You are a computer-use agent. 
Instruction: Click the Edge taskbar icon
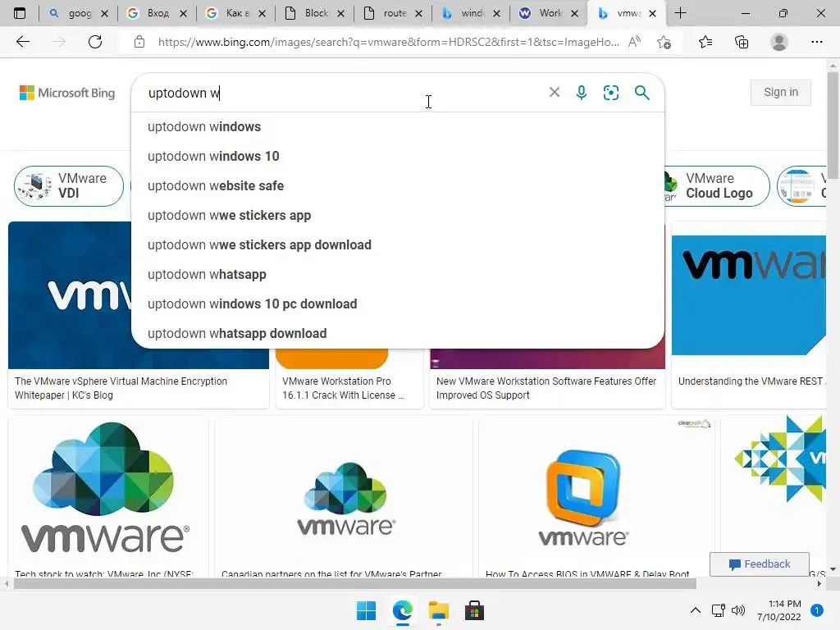(402, 610)
